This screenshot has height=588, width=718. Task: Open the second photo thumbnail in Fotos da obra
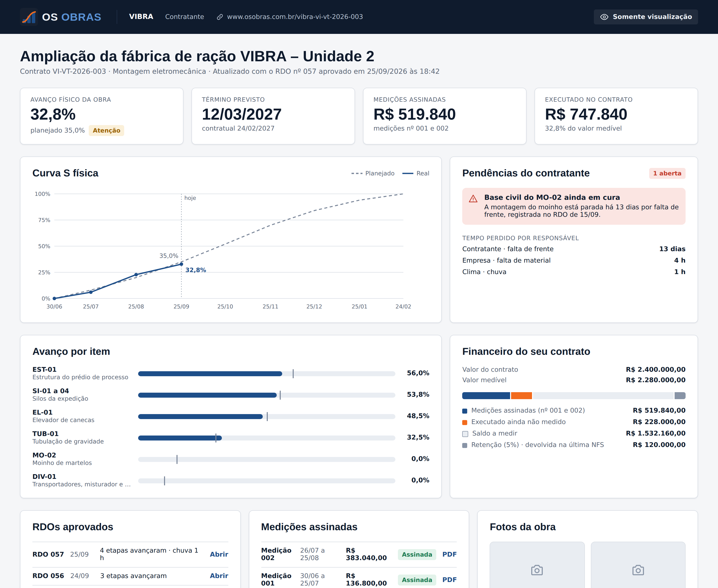[x=638, y=565]
